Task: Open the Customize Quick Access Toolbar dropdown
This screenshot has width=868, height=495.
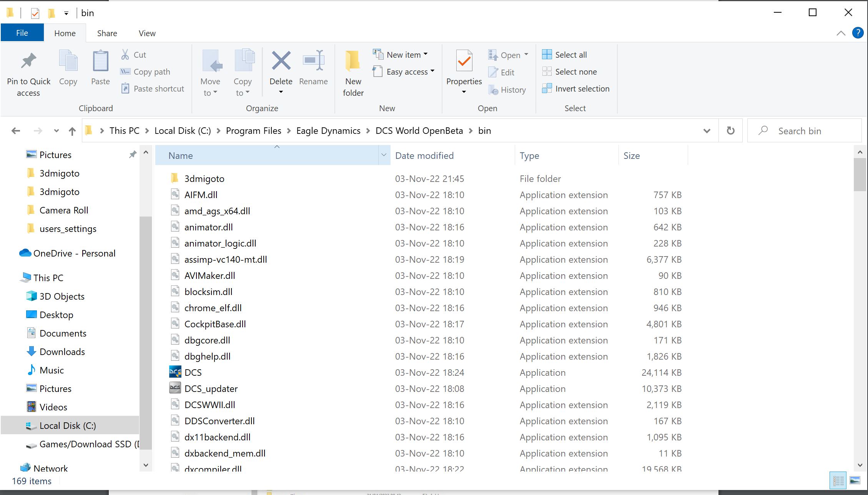Action: [x=66, y=13]
